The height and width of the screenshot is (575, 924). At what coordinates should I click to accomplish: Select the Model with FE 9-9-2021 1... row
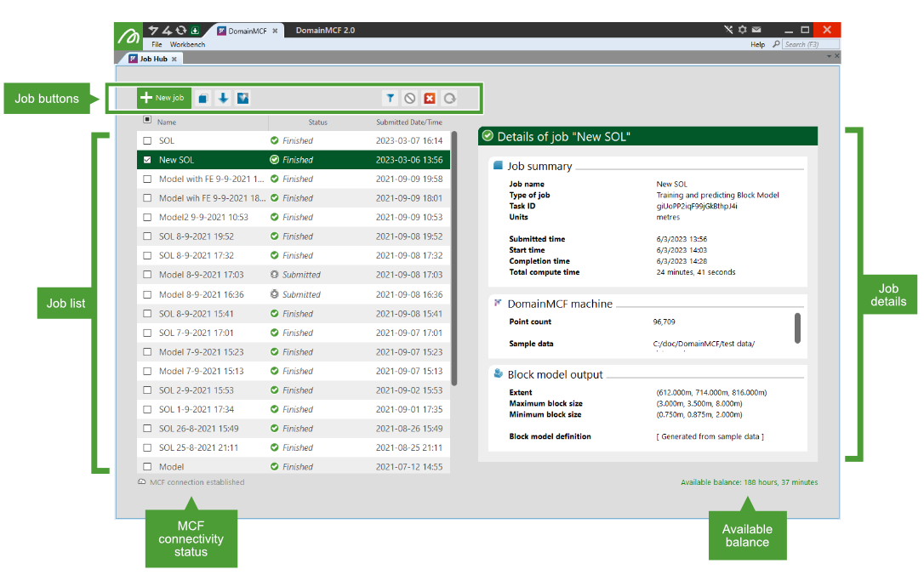294,179
